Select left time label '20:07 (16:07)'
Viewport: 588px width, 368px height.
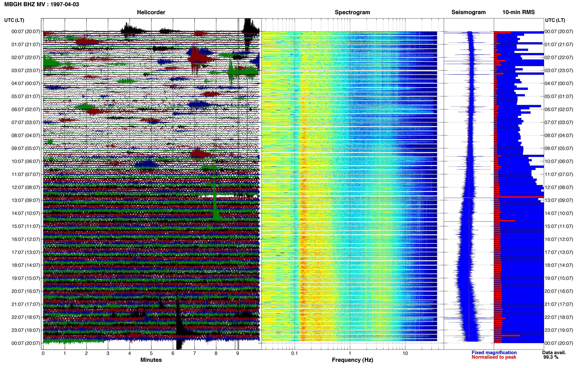coord(26,291)
